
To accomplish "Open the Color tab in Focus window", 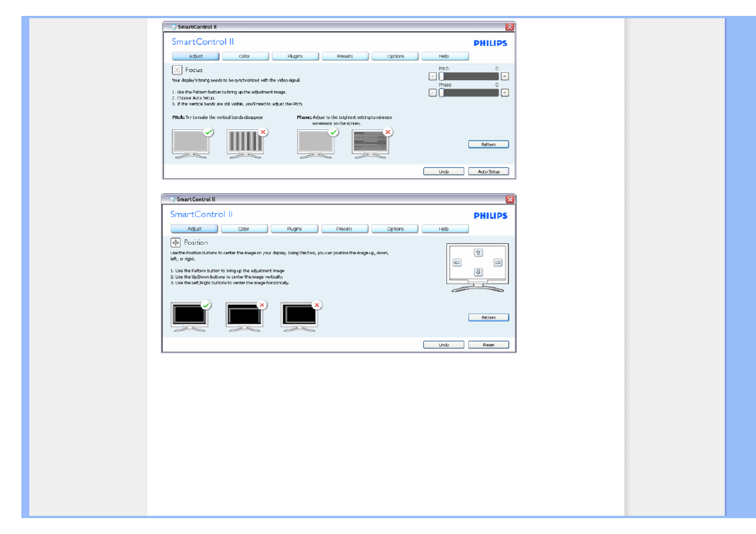I will coord(245,56).
